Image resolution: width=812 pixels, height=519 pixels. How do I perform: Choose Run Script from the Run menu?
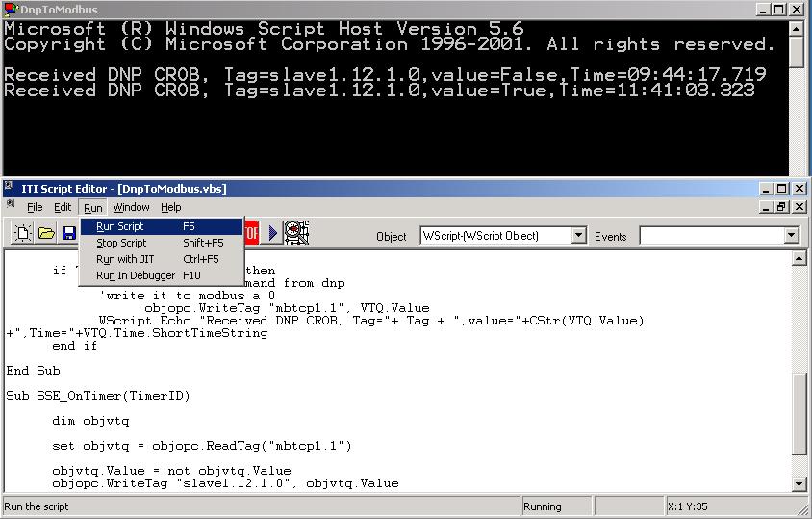coord(162,226)
